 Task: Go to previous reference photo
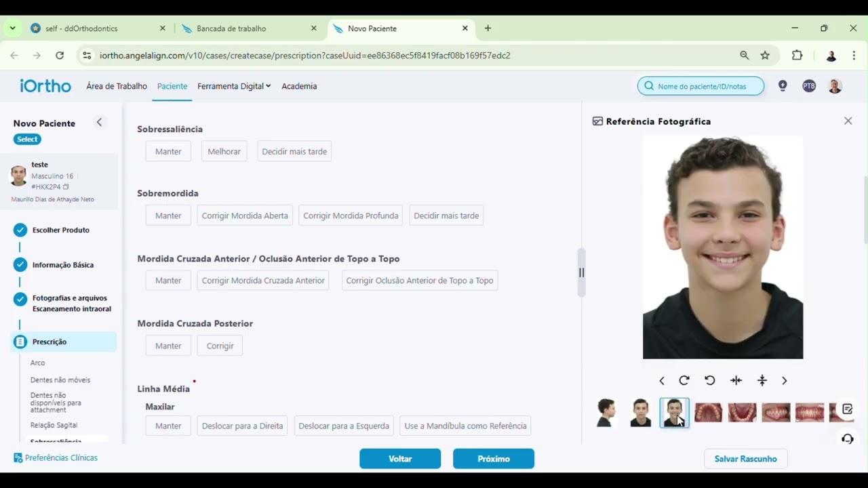pos(662,381)
